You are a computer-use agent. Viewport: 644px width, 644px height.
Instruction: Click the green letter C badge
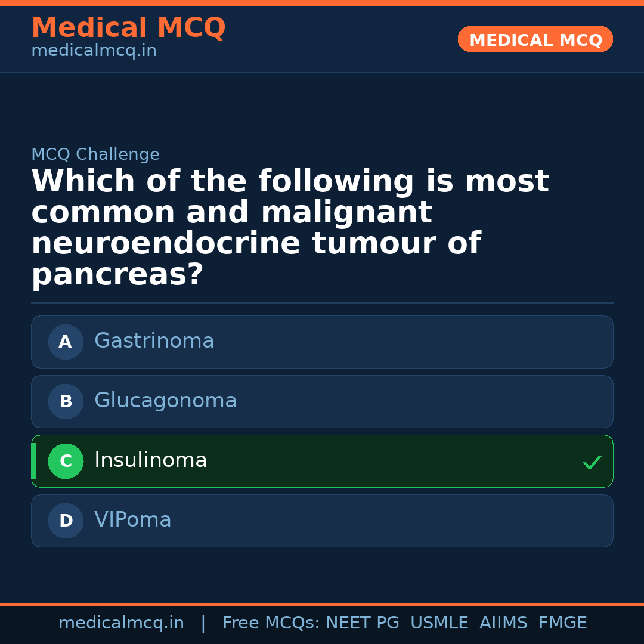pyautogui.click(x=66, y=461)
